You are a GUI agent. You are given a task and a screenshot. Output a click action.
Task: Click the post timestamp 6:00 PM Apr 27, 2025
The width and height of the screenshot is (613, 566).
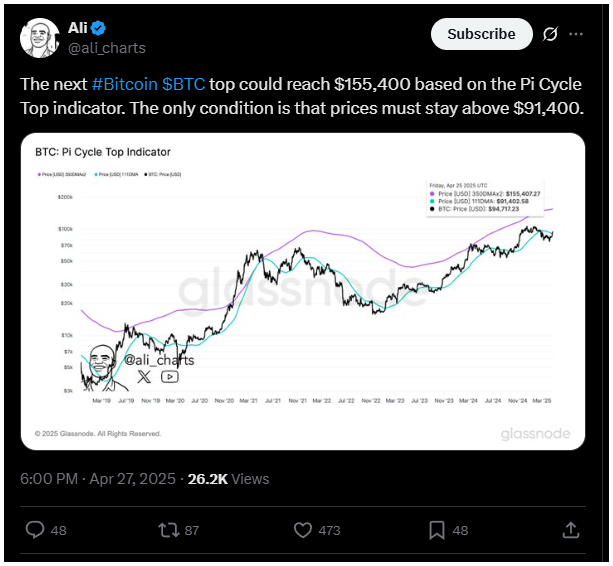[98, 479]
